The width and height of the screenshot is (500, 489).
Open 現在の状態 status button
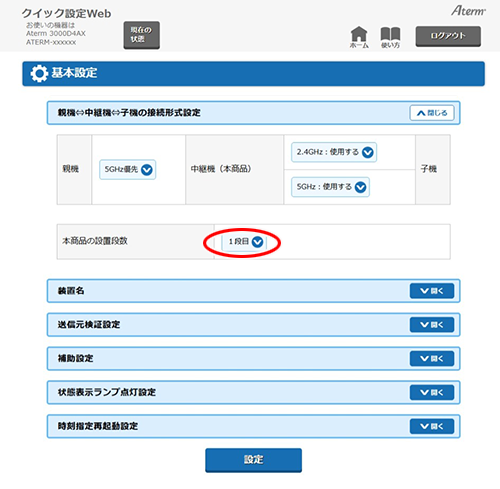pyautogui.click(x=141, y=35)
